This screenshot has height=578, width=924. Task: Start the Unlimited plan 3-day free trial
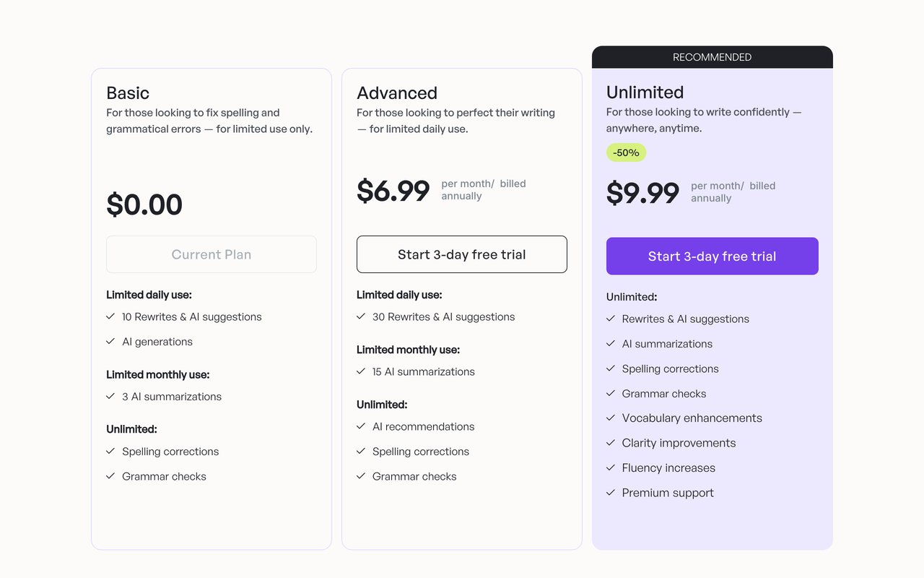712,256
